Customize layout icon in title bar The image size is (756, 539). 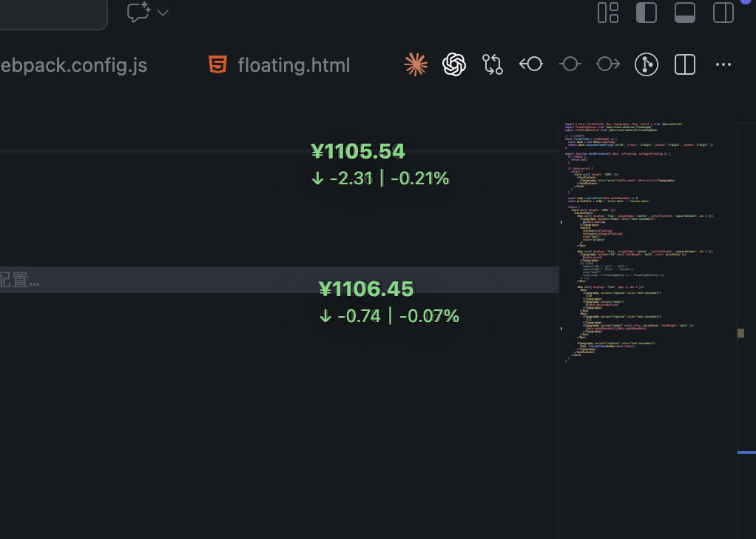[608, 13]
